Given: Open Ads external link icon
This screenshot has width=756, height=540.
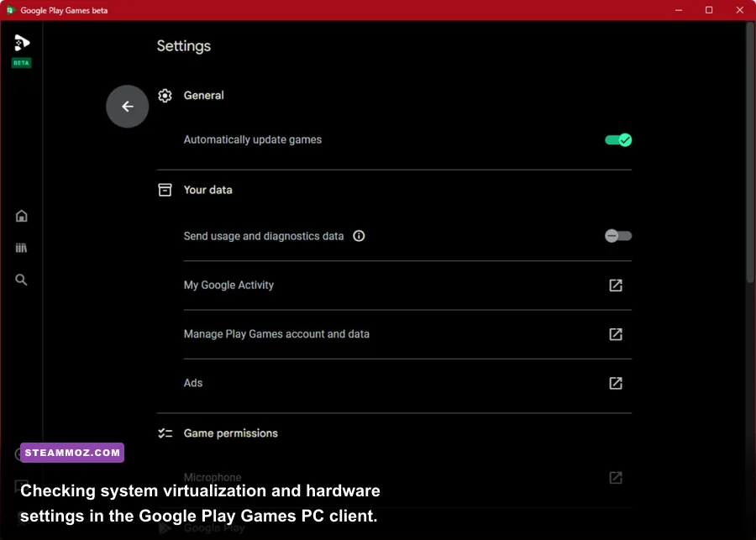Looking at the screenshot, I should (616, 383).
